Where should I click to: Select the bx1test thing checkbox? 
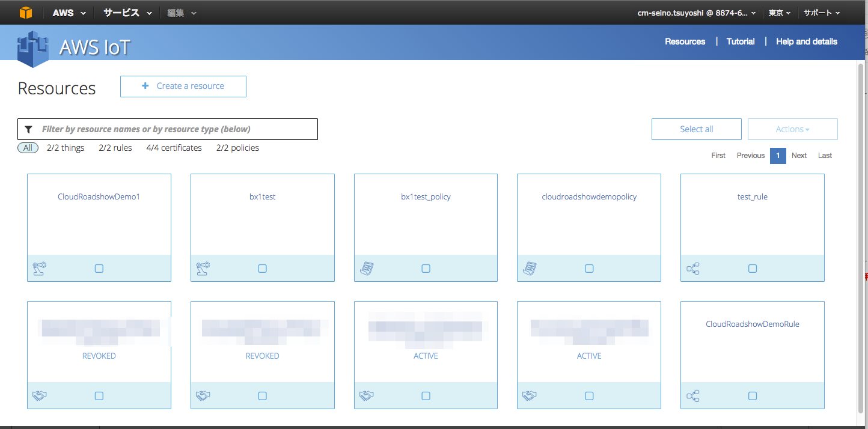(263, 269)
